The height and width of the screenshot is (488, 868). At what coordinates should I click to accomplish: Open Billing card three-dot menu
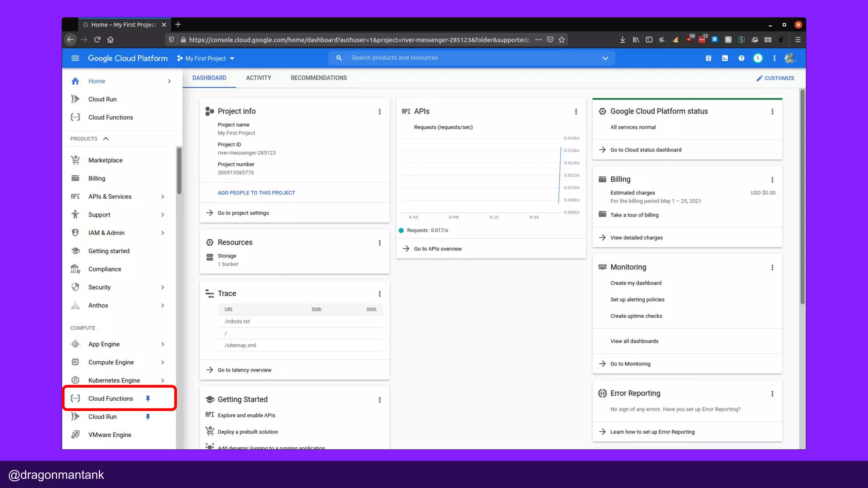pyautogui.click(x=772, y=180)
